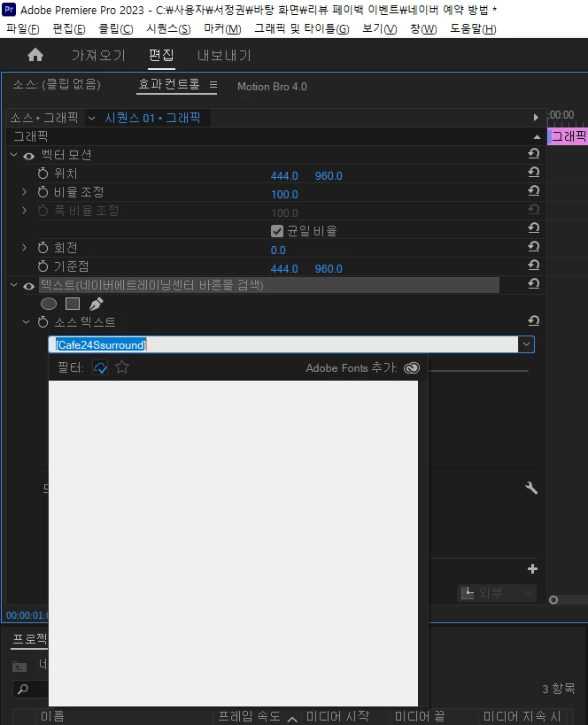Collapse the 텍스트 section
Viewport: 588px width, 725px height.
(14, 285)
